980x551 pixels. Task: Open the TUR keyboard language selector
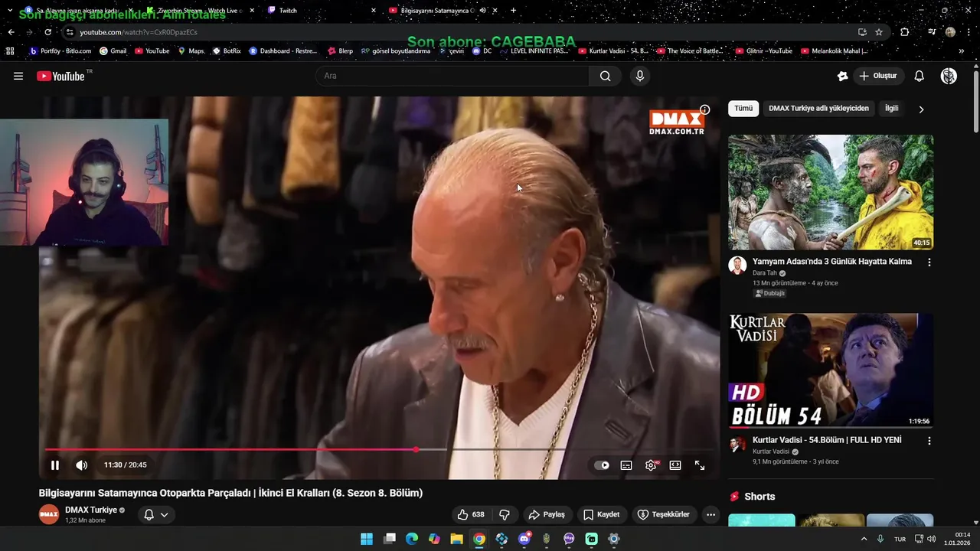(900, 539)
